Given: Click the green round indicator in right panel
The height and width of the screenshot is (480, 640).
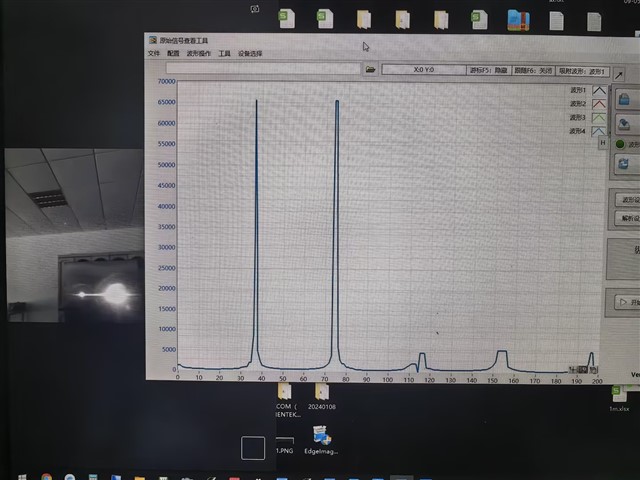Looking at the screenshot, I should (x=620, y=144).
